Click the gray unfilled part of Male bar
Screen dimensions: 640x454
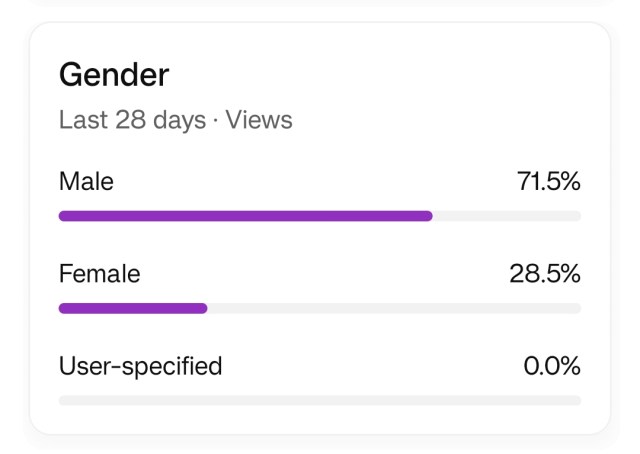[506, 215]
